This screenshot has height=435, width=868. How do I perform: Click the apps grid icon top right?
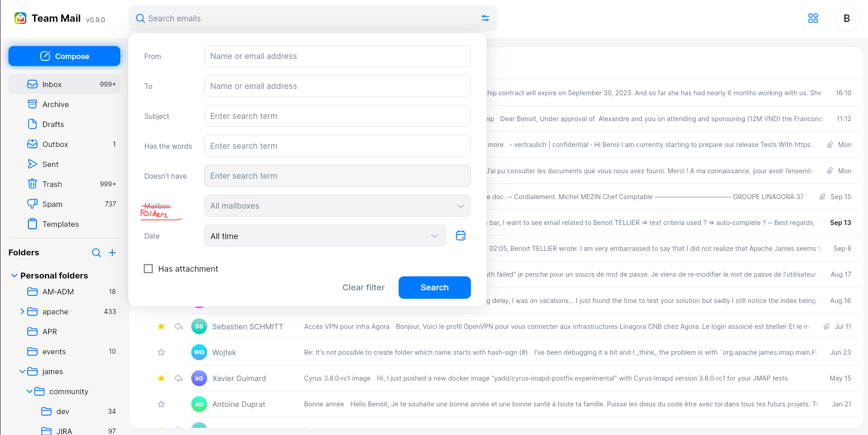813,18
